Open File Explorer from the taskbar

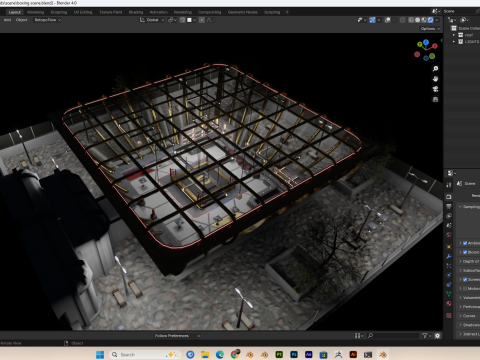(x=205, y=355)
